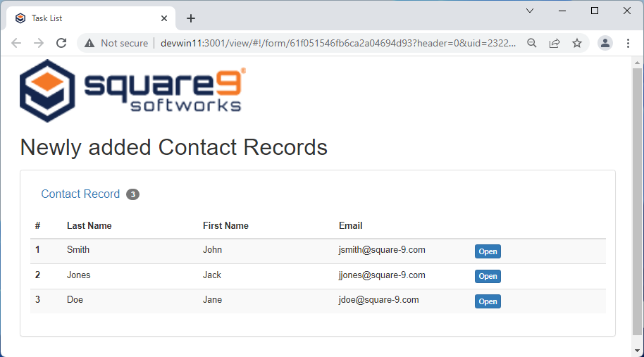Open the Chrome profile avatar
This screenshot has height=357, width=644.
click(x=605, y=43)
